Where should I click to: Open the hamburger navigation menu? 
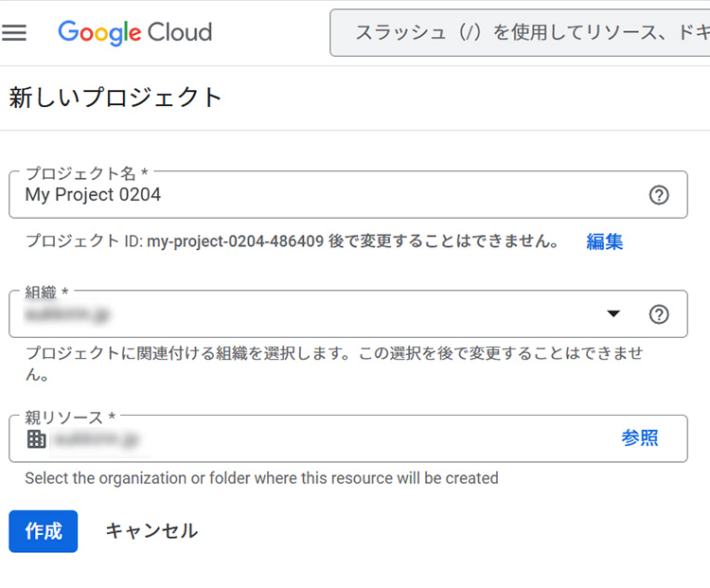point(15,33)
